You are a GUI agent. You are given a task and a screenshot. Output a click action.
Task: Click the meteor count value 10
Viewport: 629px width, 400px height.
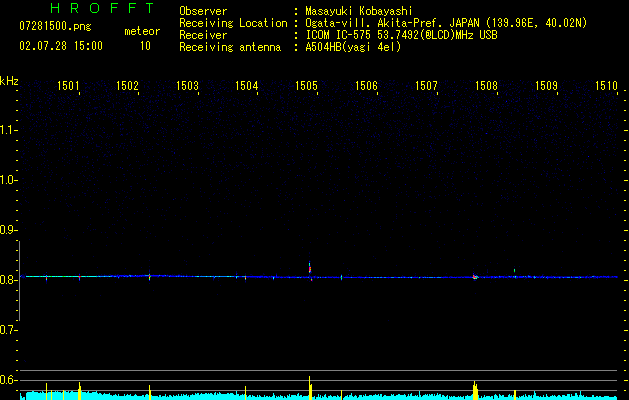145,46
